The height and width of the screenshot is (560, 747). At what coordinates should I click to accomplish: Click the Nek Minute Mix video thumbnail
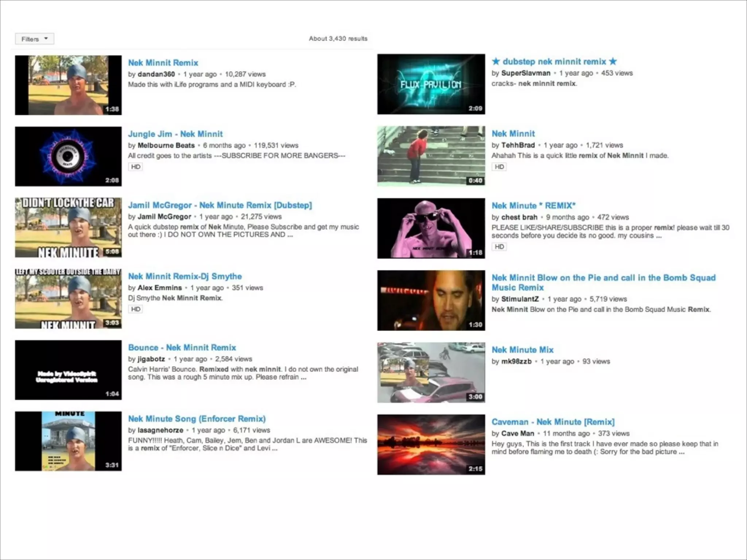[431, 372]
